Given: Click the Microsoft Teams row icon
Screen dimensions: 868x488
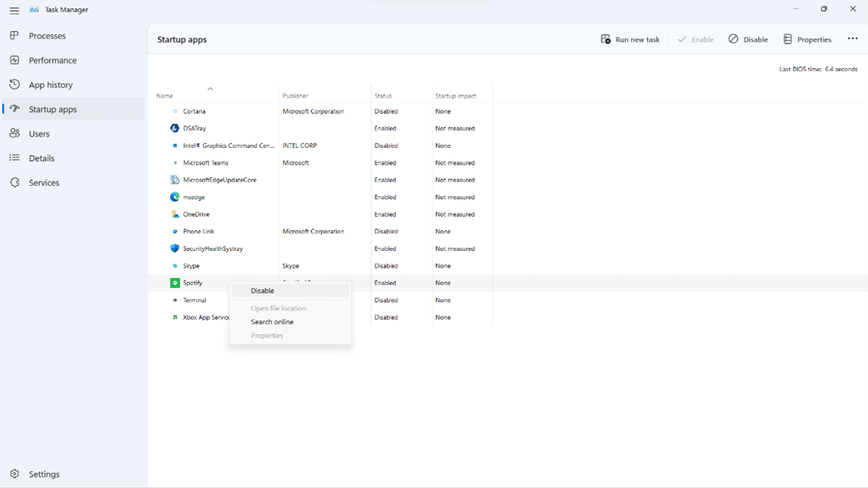Looking at the screenshot, I should pyautogui.click(x=175, y=163).
